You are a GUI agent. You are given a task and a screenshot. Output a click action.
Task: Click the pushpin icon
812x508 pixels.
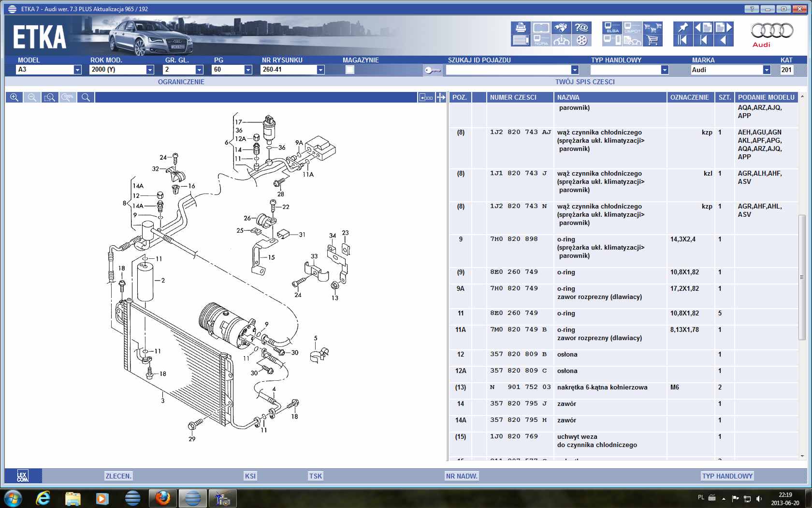683,28
